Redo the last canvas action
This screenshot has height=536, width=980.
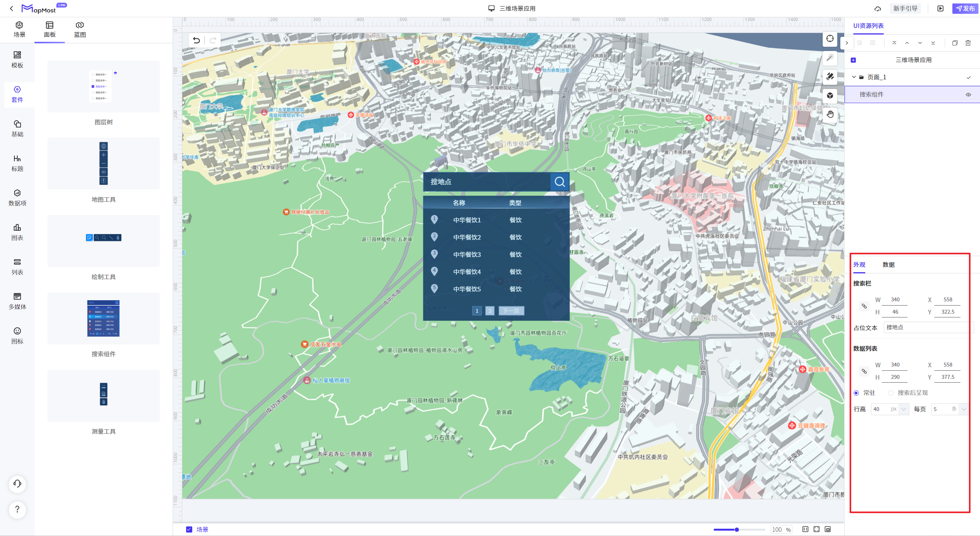click(x=213, y=40)
